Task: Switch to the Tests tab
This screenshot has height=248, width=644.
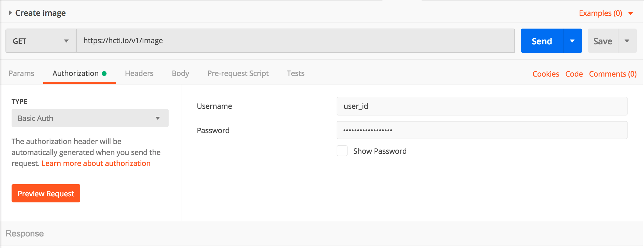Action: 296,74
